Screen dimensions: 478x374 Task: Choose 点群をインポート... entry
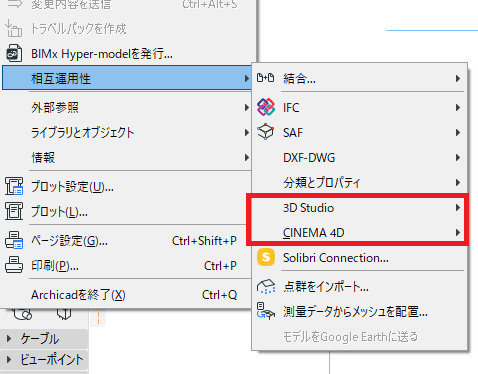click(x=359, y=287)
